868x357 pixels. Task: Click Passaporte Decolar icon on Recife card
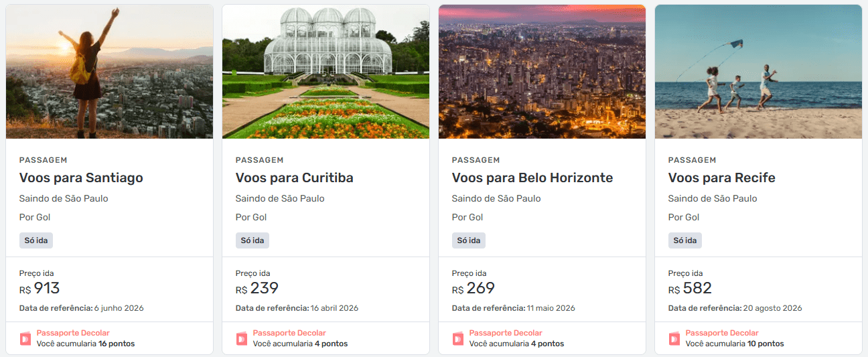(674, 338)
